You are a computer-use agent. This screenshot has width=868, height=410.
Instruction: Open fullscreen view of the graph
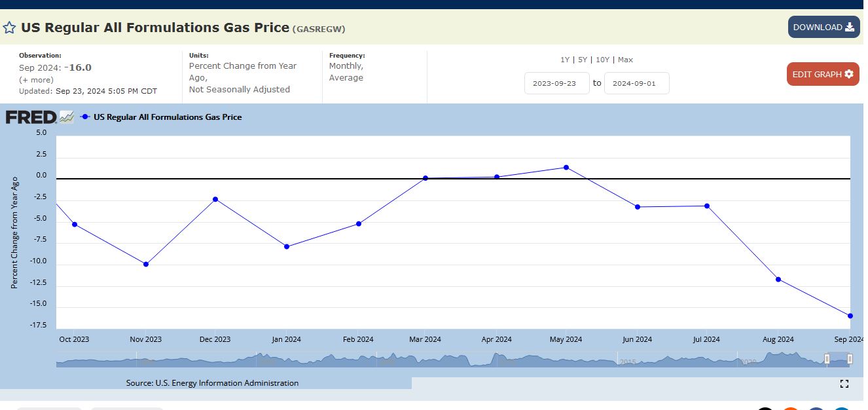(x=844, y=384)
